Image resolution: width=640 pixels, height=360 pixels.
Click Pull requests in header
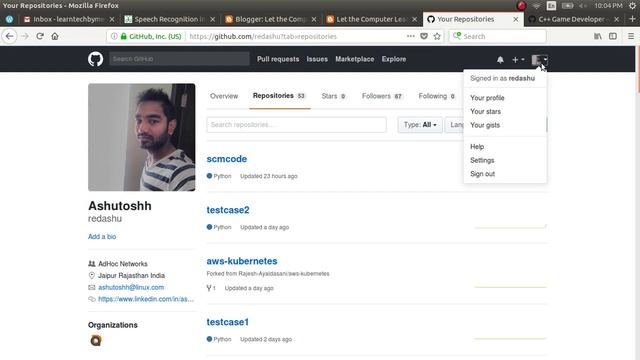tap(278, 59)
